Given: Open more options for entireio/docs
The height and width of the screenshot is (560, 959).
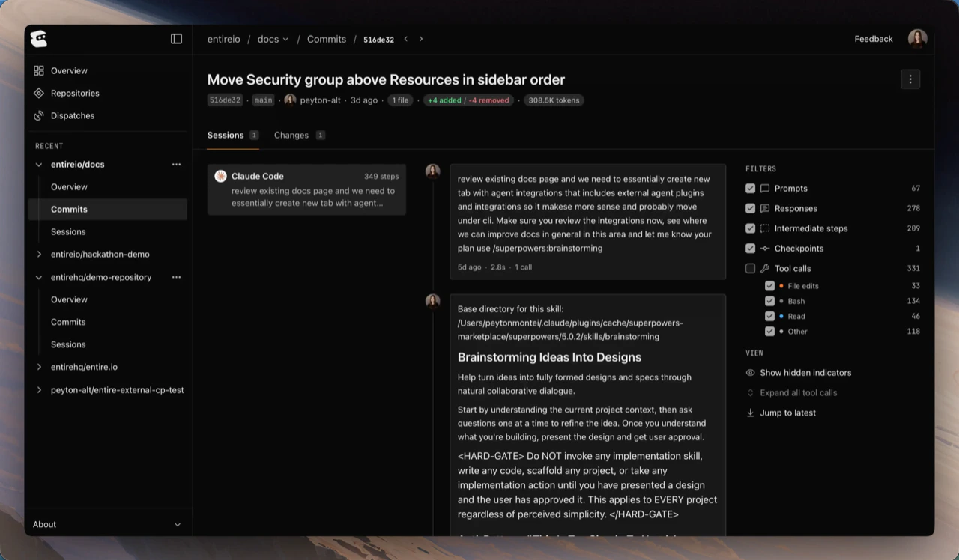Looking at the screenshot, I should [x=176, y=164].
